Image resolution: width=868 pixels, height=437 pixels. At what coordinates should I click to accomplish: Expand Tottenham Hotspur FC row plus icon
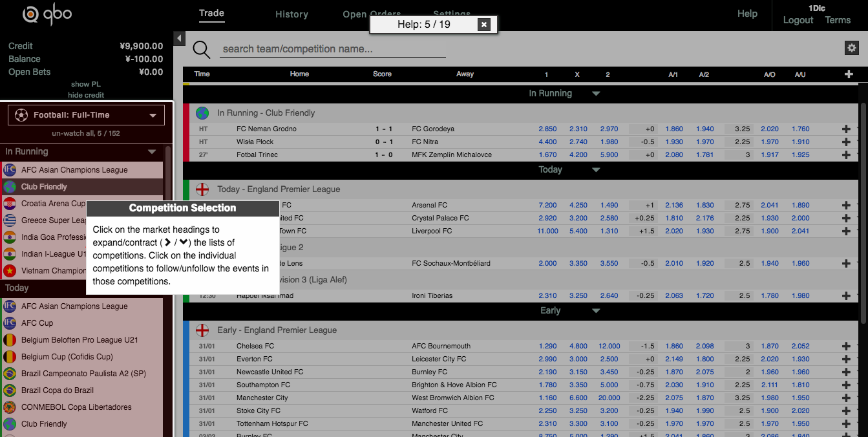click(x=847, y=424)
